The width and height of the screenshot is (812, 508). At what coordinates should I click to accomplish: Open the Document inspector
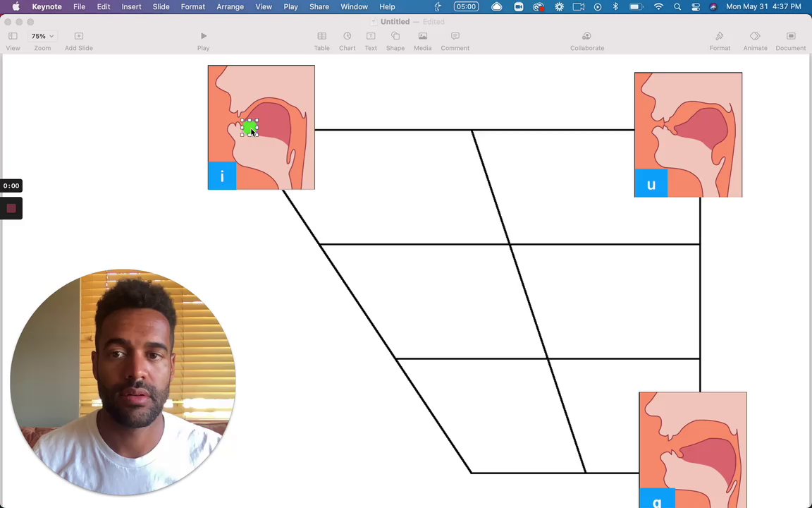791,36
